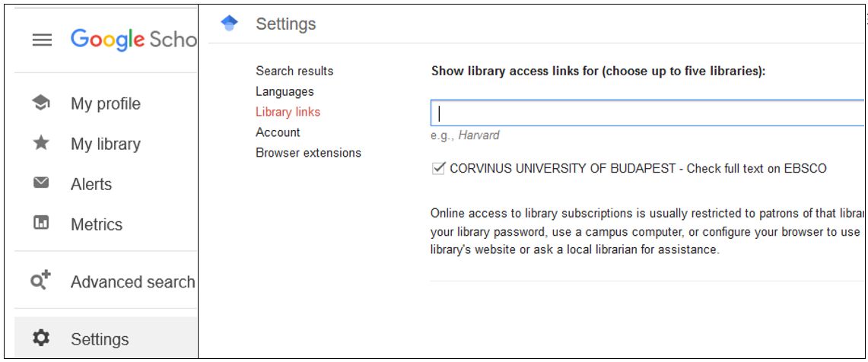Uncheck the Corvinus University of Budapest checkbox

pyautogui.click(x=438, y=168)
